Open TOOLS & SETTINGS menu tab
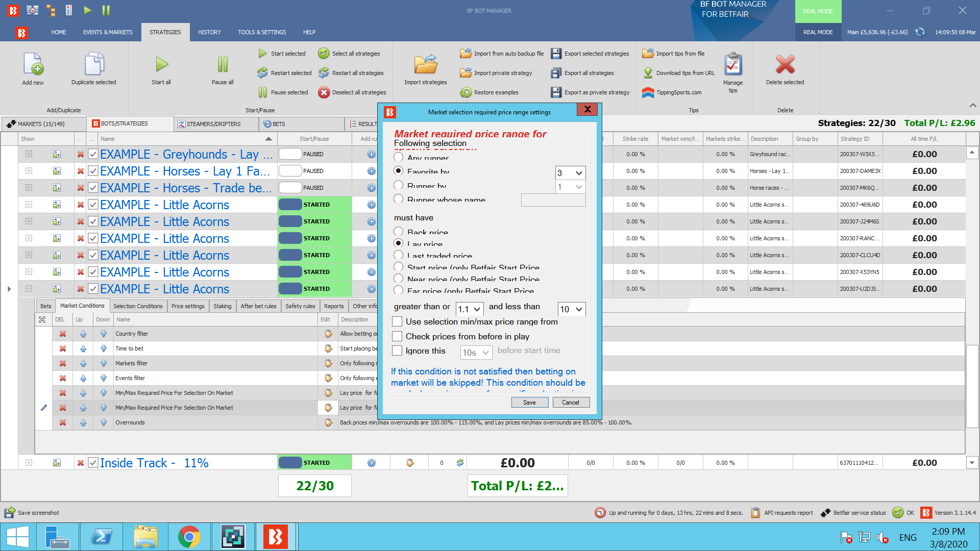Screen dimensions: 980x551 (x=262, y=32)
